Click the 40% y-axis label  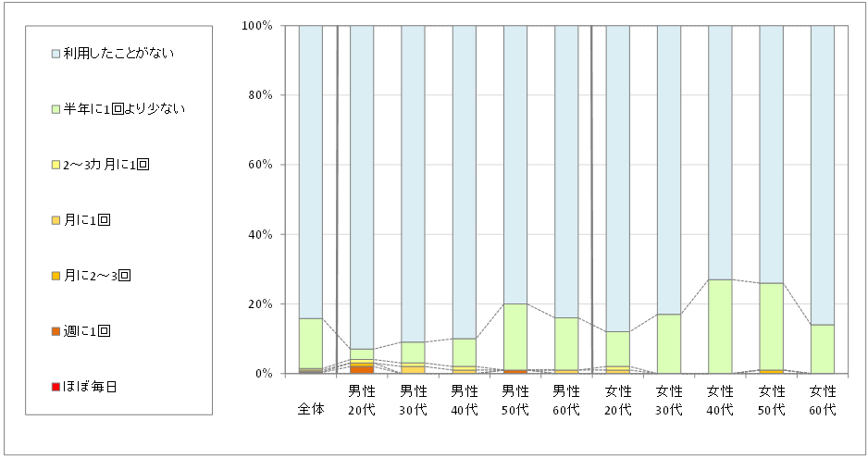pyautogui.click(x=259, y=235)
